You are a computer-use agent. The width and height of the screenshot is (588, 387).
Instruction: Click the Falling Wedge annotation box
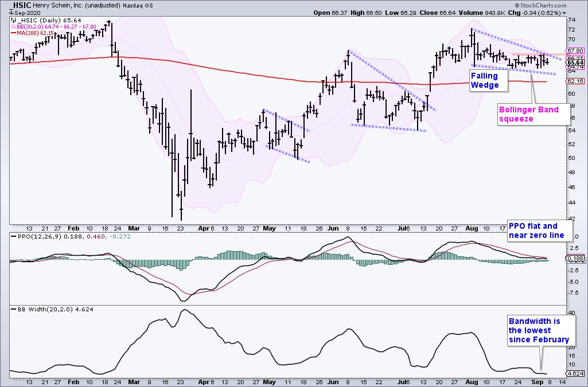coord(488,80)
